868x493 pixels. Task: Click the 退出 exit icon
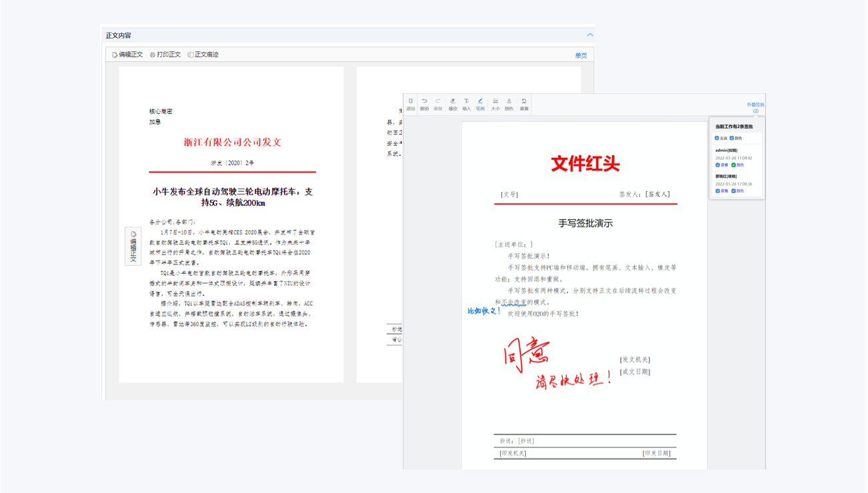[x=411, y=104]
